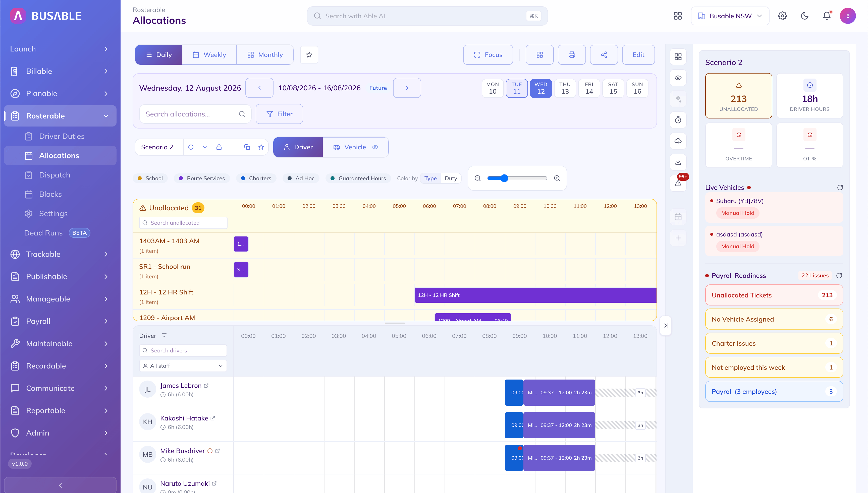
Task: Click the notifications bell icon
Action: pyautogui.click(x=827, y=16)
